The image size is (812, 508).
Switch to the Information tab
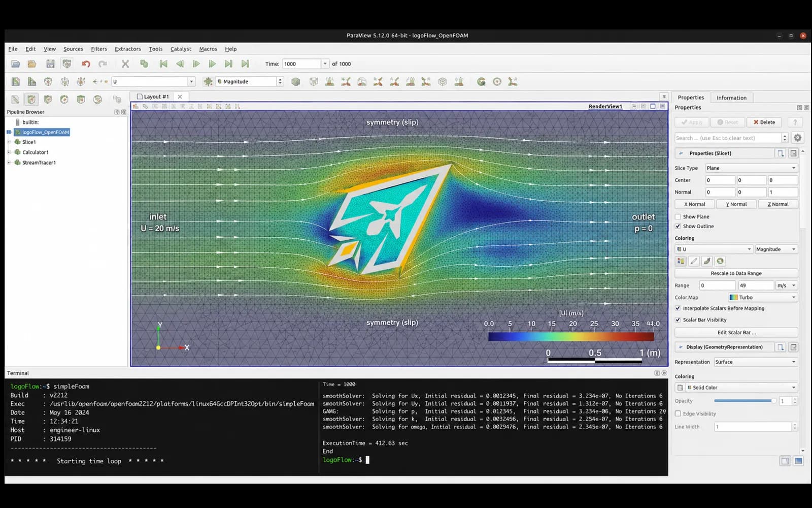pyautogui.click(x=731, y=98)
